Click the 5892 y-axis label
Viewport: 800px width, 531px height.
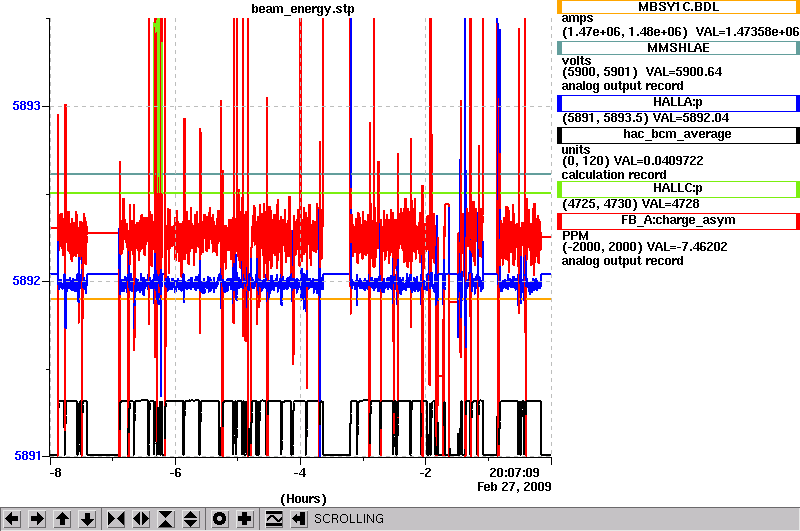pos(27,281)
